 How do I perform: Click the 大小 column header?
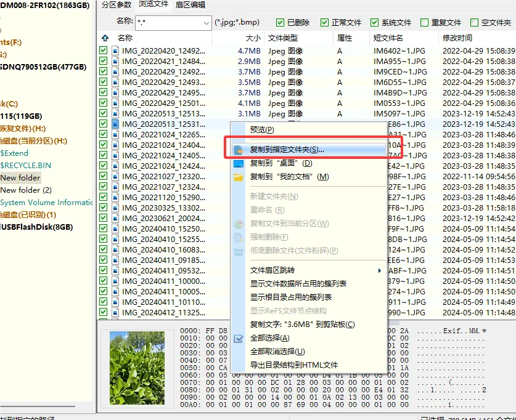tap(253, 38)
